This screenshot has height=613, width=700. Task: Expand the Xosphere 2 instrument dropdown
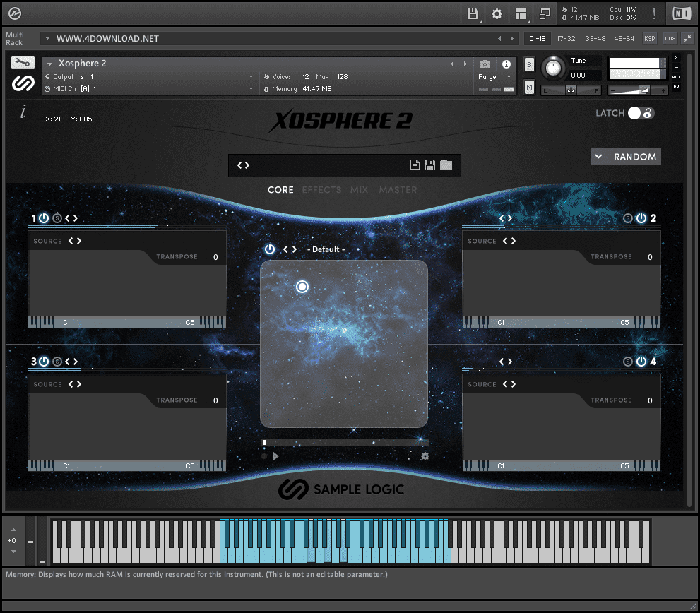(x=49, y=64)
